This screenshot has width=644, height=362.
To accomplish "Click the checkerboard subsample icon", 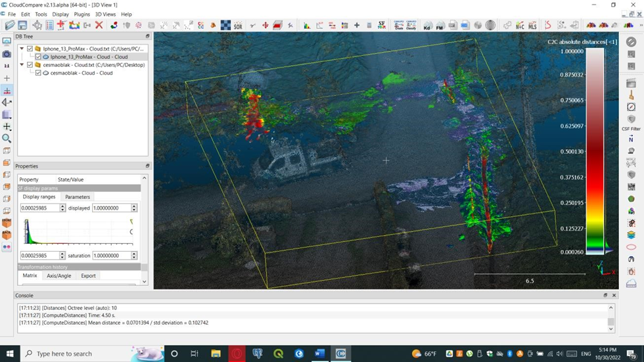I will pyautogui.click(x=225, y=26).
